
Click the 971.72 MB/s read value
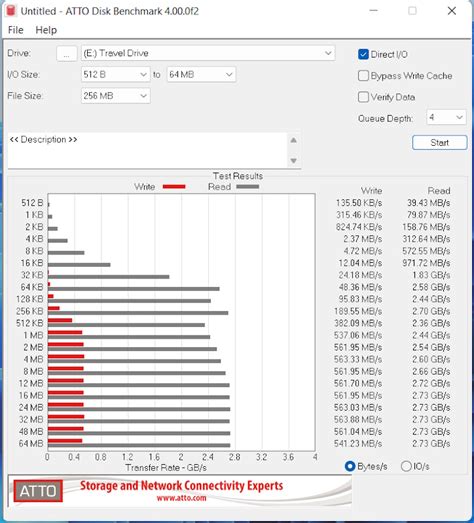click(x=426, y=263)
